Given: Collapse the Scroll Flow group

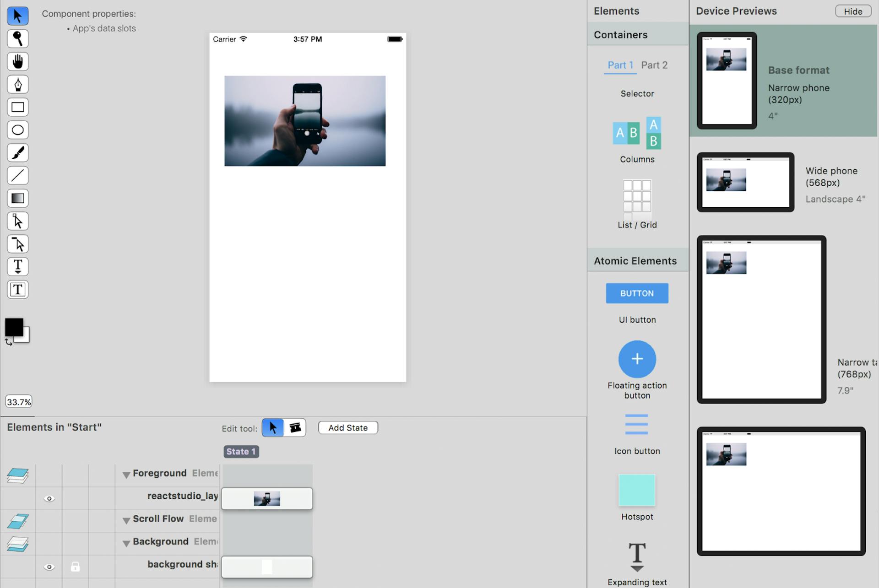Looking at the screenshot, I should [x=126, y=520].
